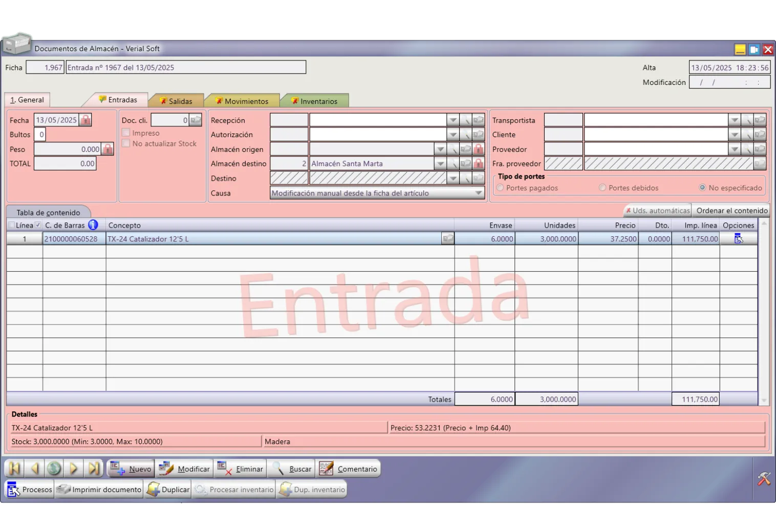Go to the first record
The image size is (776, 532).
pyautogui.click(x=14, y=469)
